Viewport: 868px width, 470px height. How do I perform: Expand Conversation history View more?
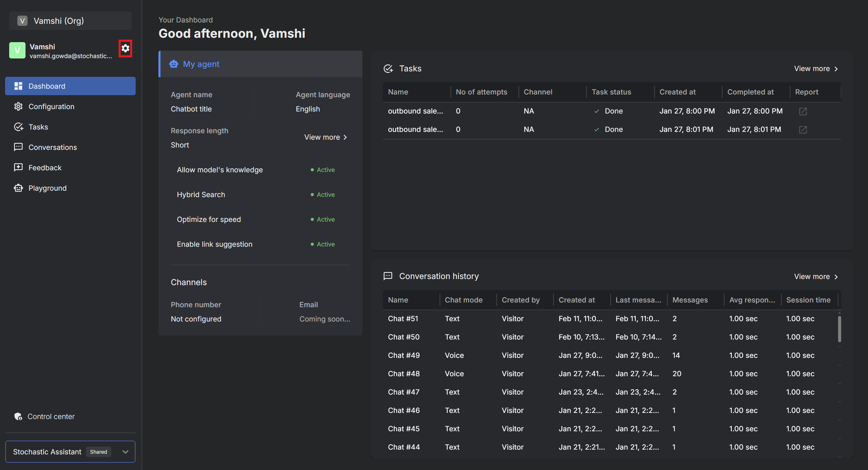(x=815, y=277)
